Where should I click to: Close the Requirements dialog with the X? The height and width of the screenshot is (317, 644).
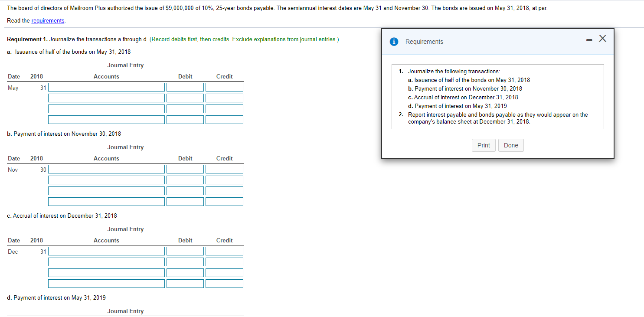602,39
